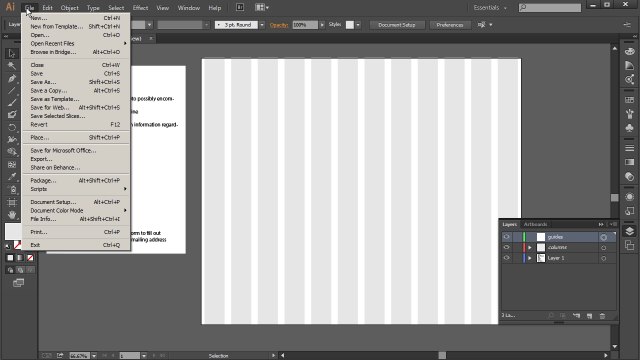Viewport: 640px width, 360px height.
Task: Open the Scripts submenu
Action: click(75, 189)
